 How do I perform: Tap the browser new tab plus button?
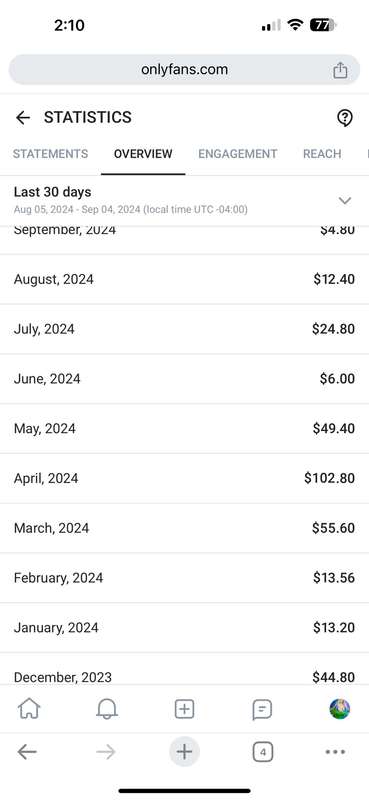tap(184, 752)
